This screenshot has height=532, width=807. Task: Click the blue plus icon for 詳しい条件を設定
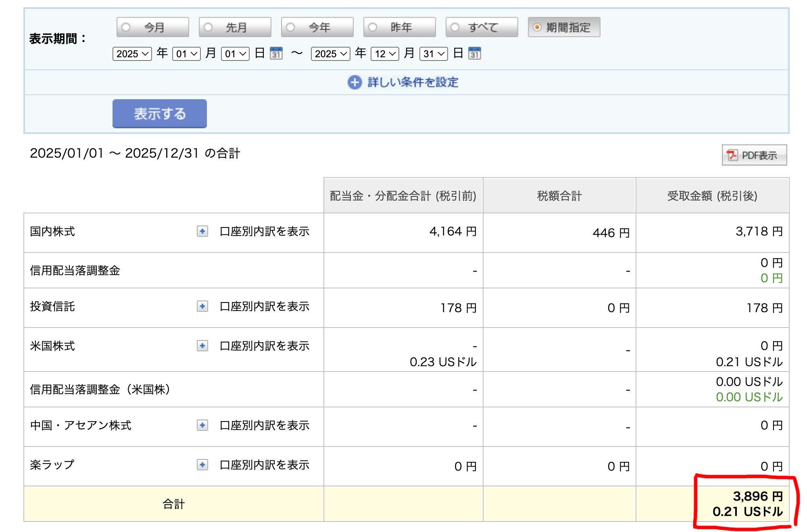click(354, 82)
